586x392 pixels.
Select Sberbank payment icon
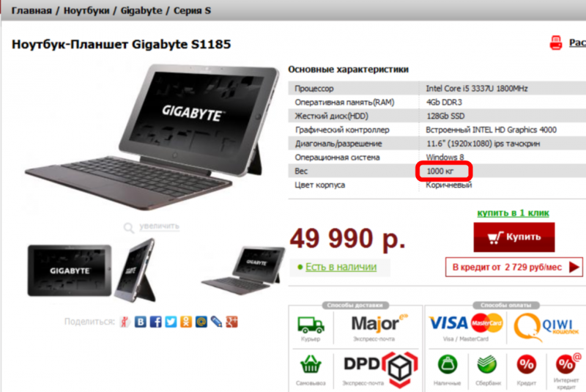[487, 365]
